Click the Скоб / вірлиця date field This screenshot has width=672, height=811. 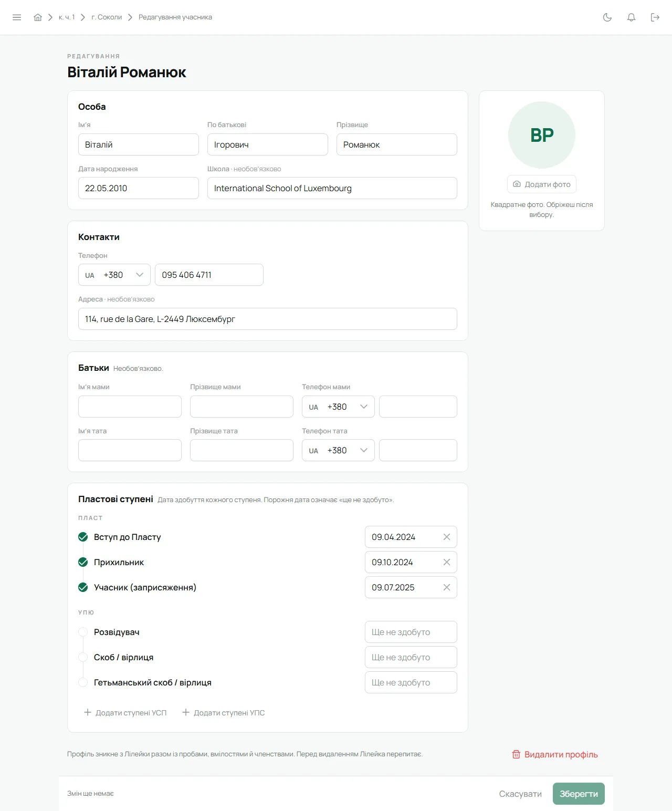[x=411, y=657]
